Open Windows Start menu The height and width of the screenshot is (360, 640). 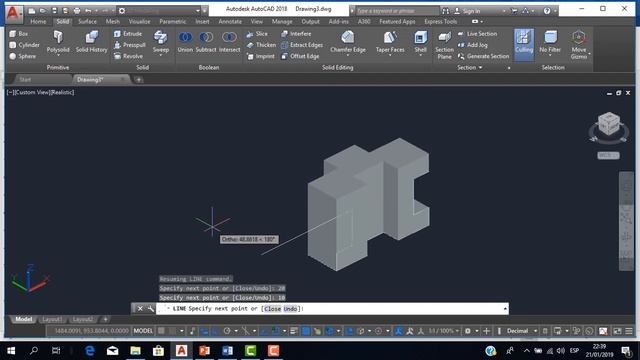[x=11, y=351]
